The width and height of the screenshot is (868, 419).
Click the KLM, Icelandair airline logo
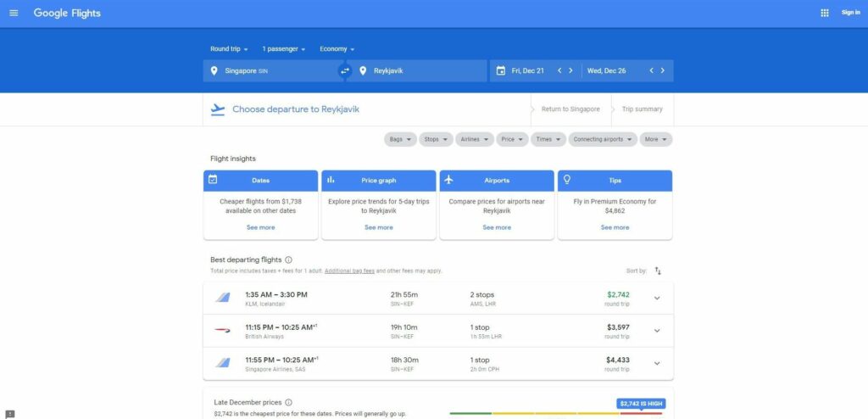click(x=223, y=299)
